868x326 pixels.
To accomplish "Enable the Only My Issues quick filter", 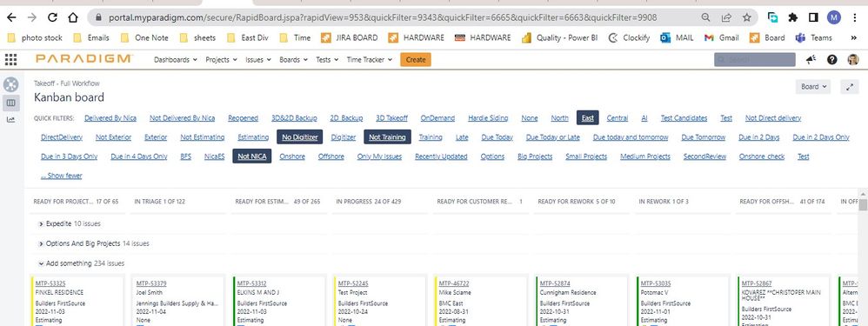I will [379, 156].
